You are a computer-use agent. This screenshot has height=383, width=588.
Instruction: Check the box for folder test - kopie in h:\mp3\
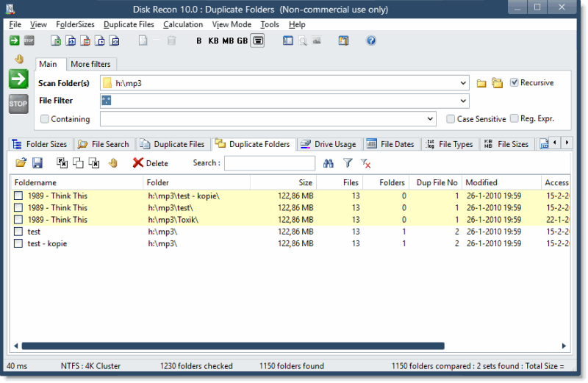coord(18,244)
